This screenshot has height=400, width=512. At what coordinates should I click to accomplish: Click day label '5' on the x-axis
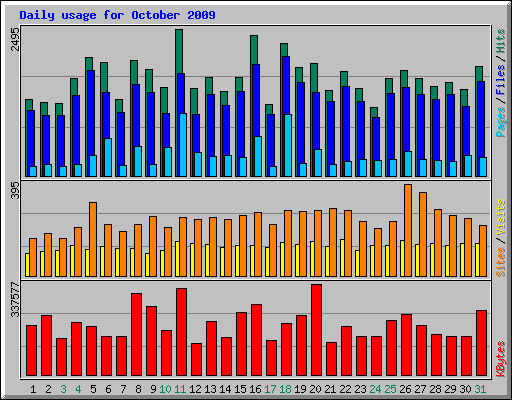[93, 389]
